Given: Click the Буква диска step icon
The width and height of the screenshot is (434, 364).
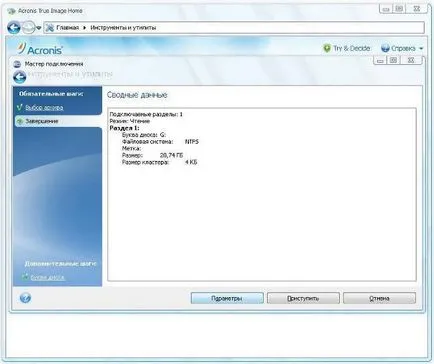Looking at the screenshot, I should [25, 277].
